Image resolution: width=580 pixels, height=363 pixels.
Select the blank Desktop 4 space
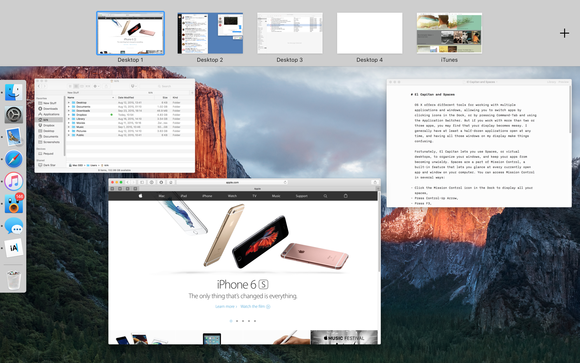click(370, 33)
